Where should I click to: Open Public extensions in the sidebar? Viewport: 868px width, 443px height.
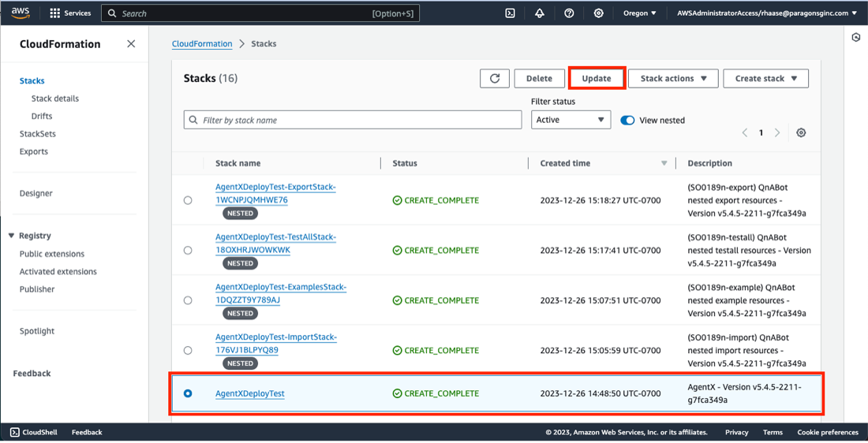click(x=52, y=254)
